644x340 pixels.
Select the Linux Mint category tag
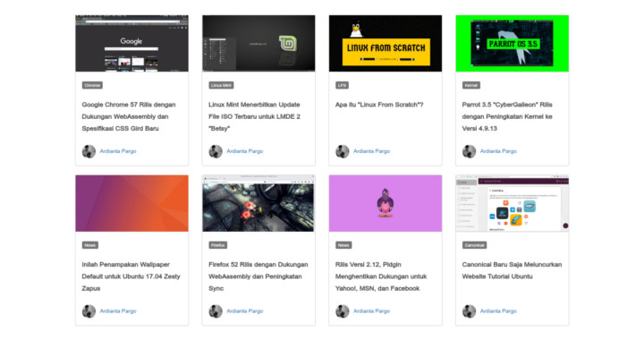[x=221, y=85]
